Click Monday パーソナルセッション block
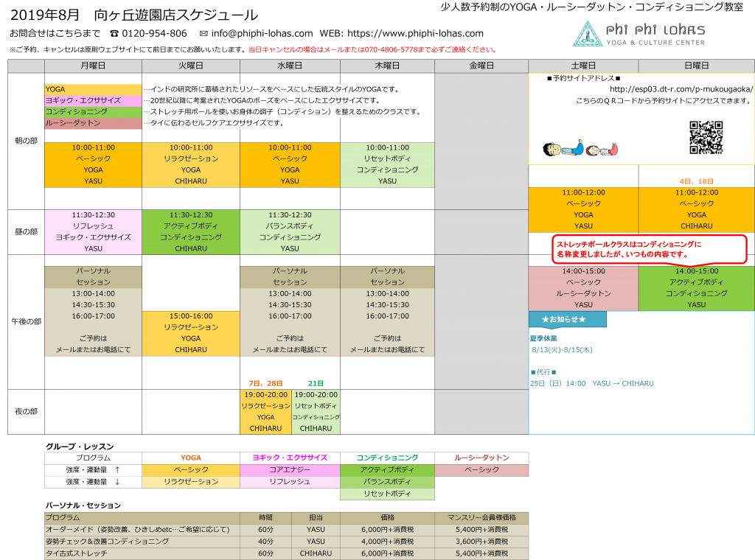Image resolution: width=755 pixels, height=560 pixels. click(x=93, y=311)
